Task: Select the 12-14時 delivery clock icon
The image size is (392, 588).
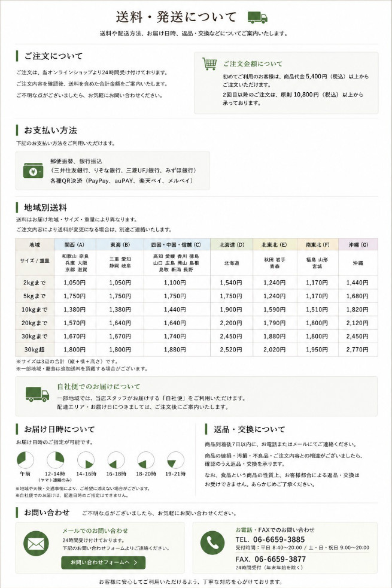Action: click(x=55, y=460)
